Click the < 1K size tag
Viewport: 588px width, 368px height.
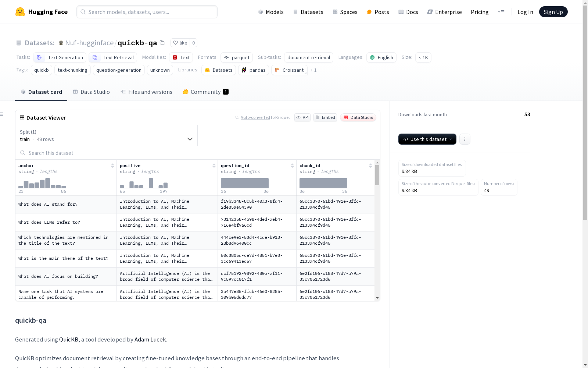click(423, 57)
